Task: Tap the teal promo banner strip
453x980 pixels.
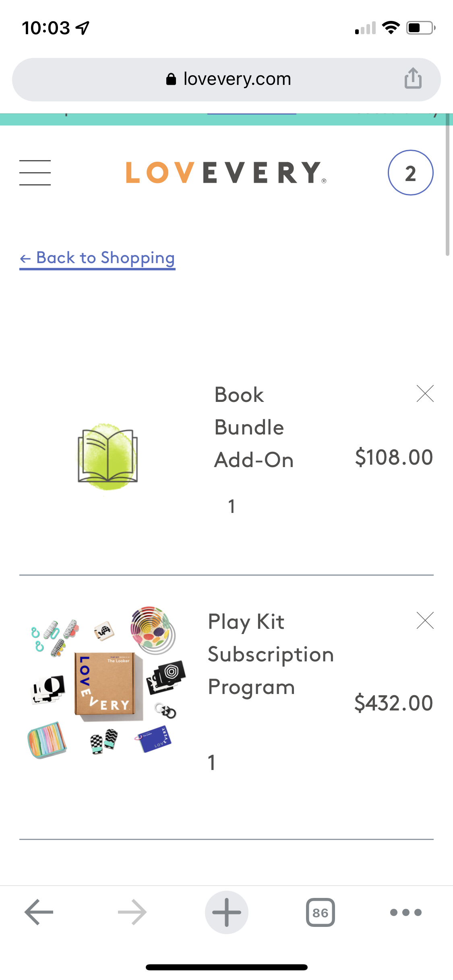Action: pos(226,119)
